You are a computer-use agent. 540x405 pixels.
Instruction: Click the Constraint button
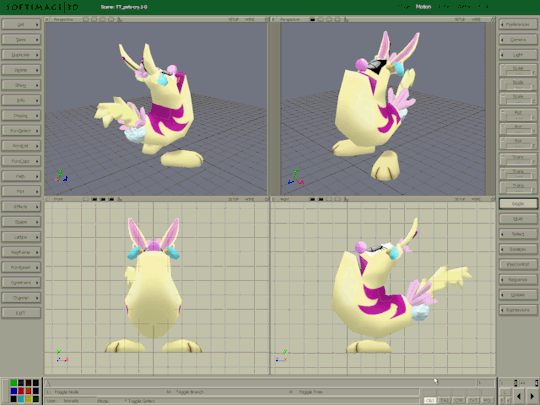[x=21, y=282]
